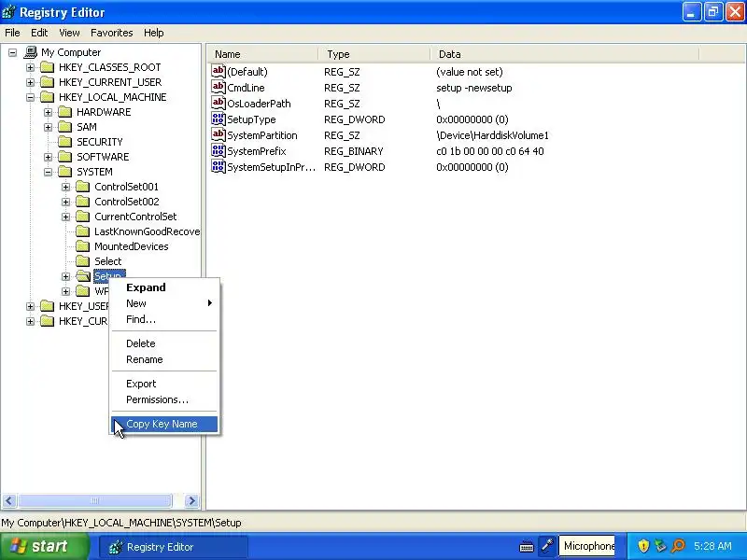Click the ControlSet001 folder icon
The height and width of the screenshot is (560, 747).
point(82,187)
